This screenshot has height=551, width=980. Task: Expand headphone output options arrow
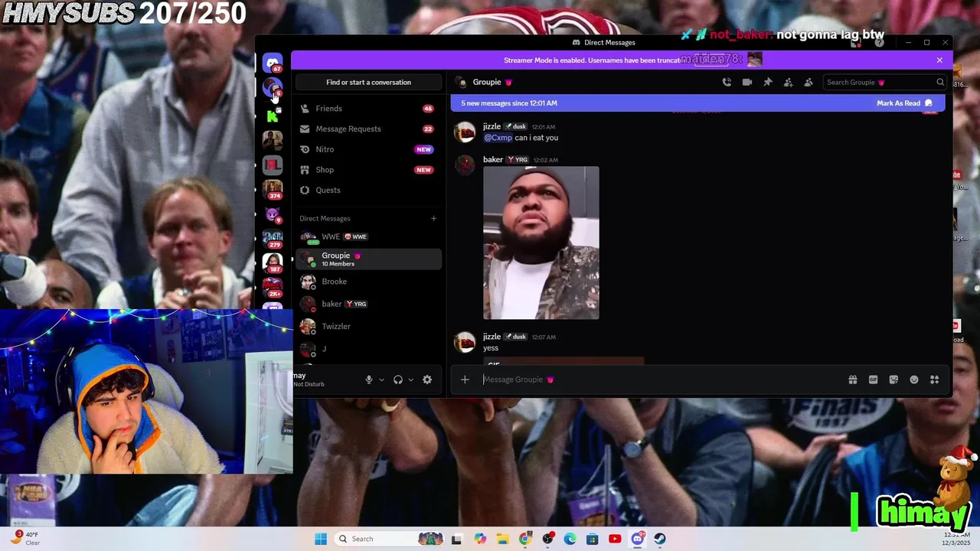coord(410,380)
